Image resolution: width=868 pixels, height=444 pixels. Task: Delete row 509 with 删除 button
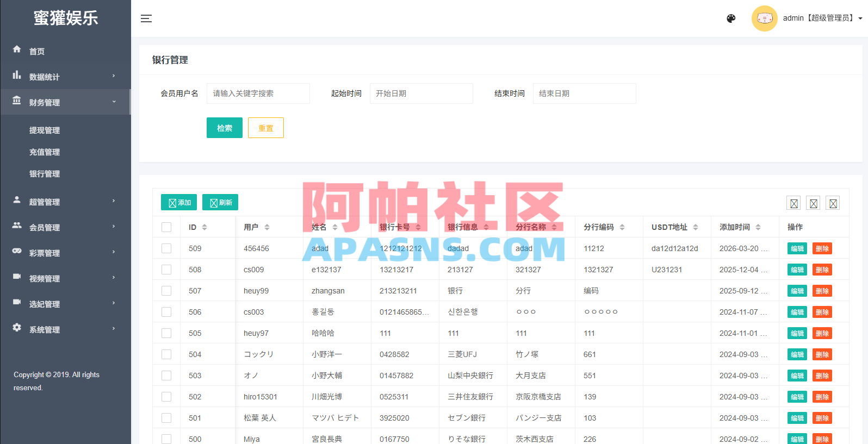point(822,248)
